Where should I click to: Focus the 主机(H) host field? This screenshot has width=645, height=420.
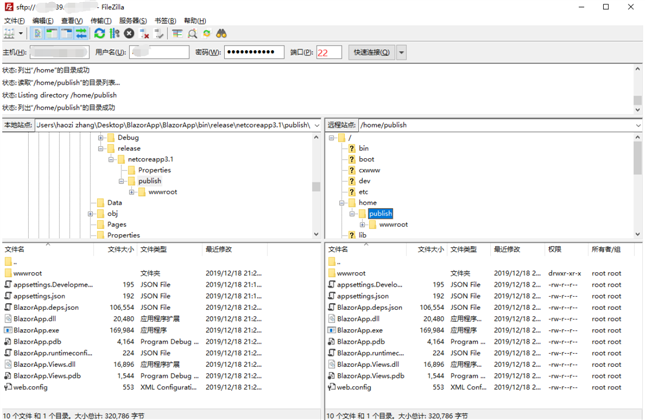(x=59, y=52)
